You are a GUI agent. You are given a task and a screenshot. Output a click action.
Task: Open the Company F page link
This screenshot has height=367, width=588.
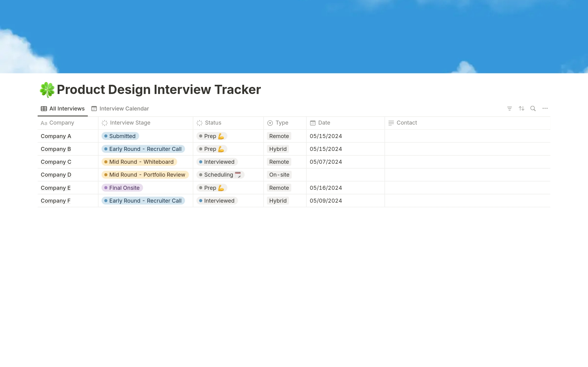55,200
